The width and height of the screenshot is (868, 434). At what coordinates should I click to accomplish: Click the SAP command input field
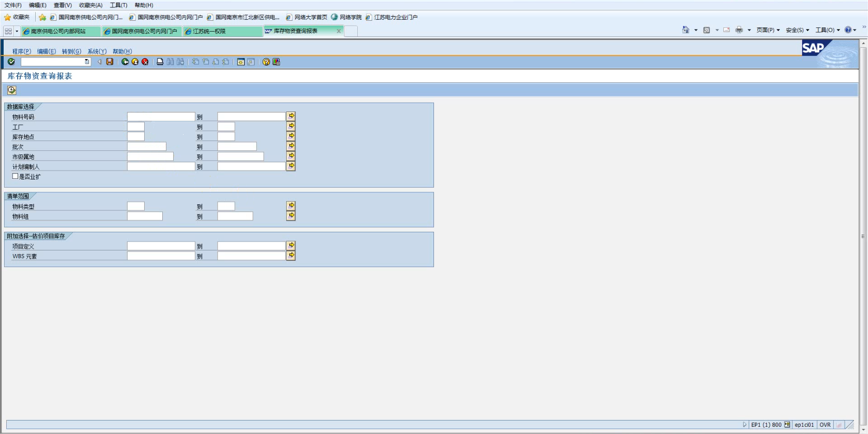click(52, 62)
